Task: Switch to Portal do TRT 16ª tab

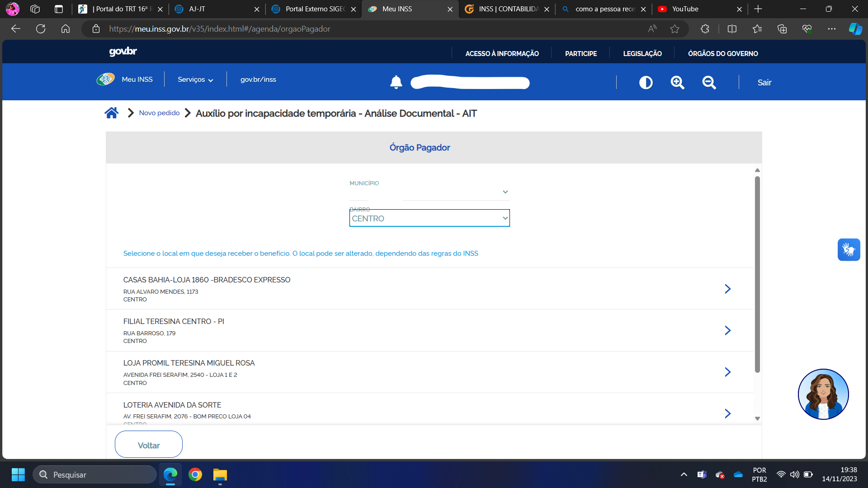Action: (120, 9)
